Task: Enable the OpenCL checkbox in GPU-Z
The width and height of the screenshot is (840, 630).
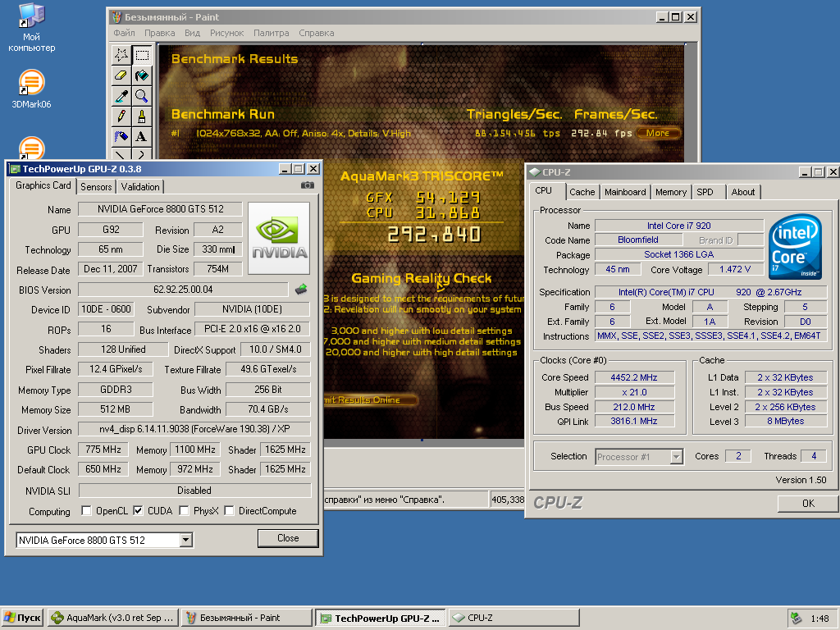Action: 86,510
